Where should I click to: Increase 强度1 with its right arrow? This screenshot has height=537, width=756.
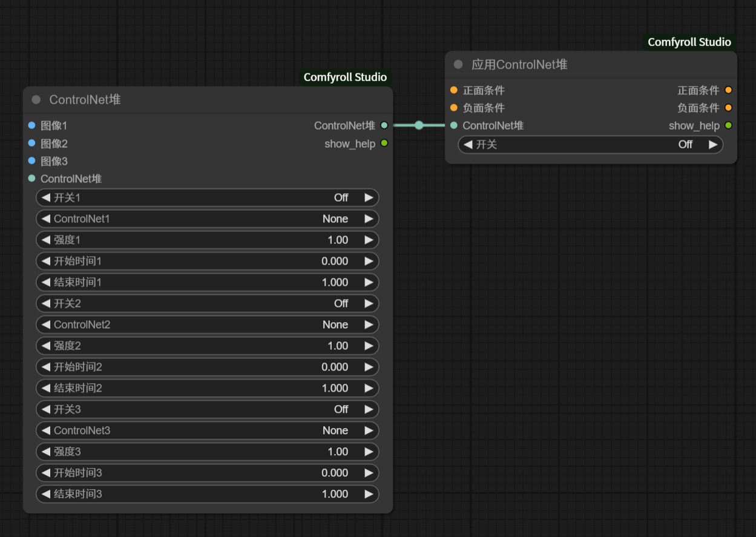[369, 240]
